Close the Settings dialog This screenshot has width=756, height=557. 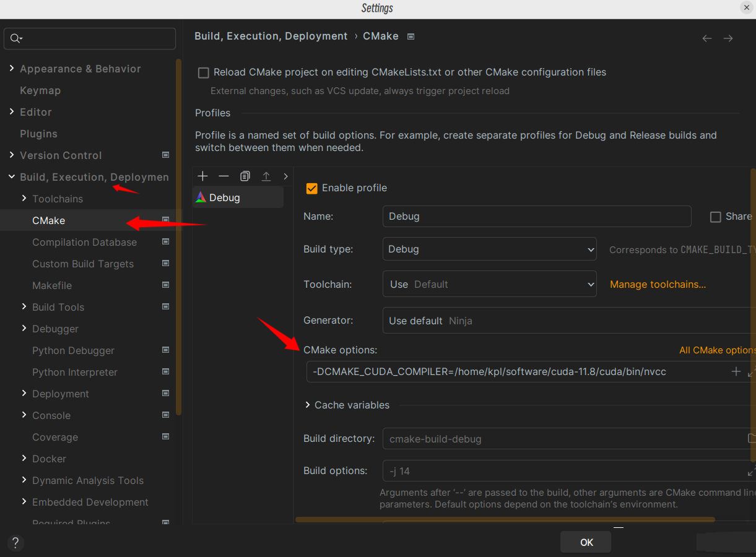746,7
